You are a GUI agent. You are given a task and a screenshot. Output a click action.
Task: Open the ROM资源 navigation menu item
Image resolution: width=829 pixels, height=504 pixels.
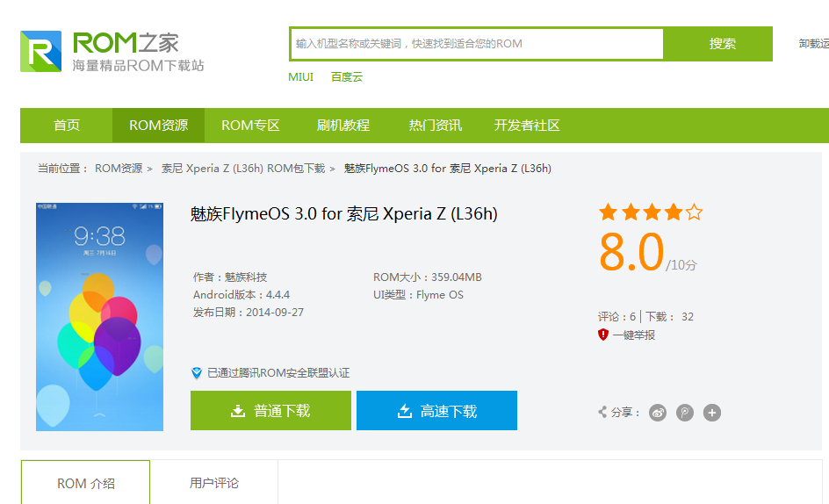pos(158,126)
